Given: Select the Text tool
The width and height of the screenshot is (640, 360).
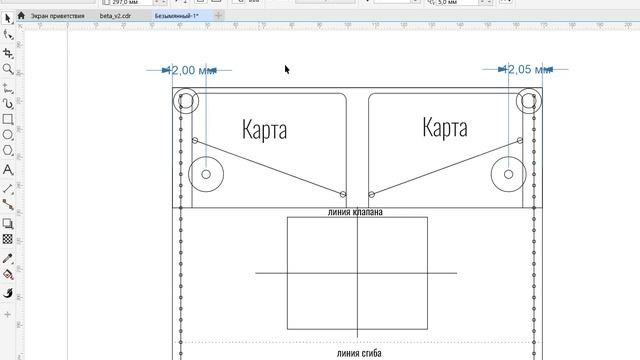Looking at the screenshot, I should tap(7, 169).
